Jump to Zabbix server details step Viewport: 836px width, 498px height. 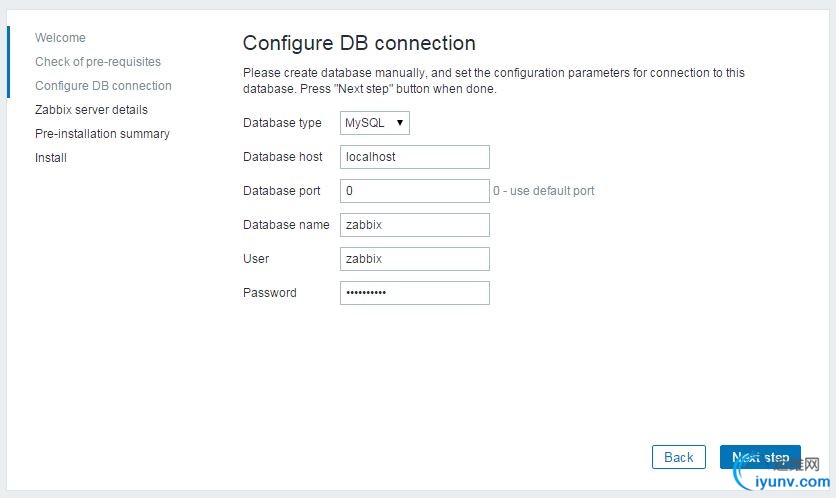91,110
